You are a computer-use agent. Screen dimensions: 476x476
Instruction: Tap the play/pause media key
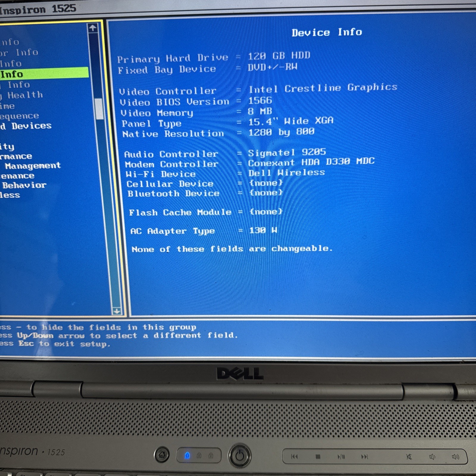(x=341, y=456)
